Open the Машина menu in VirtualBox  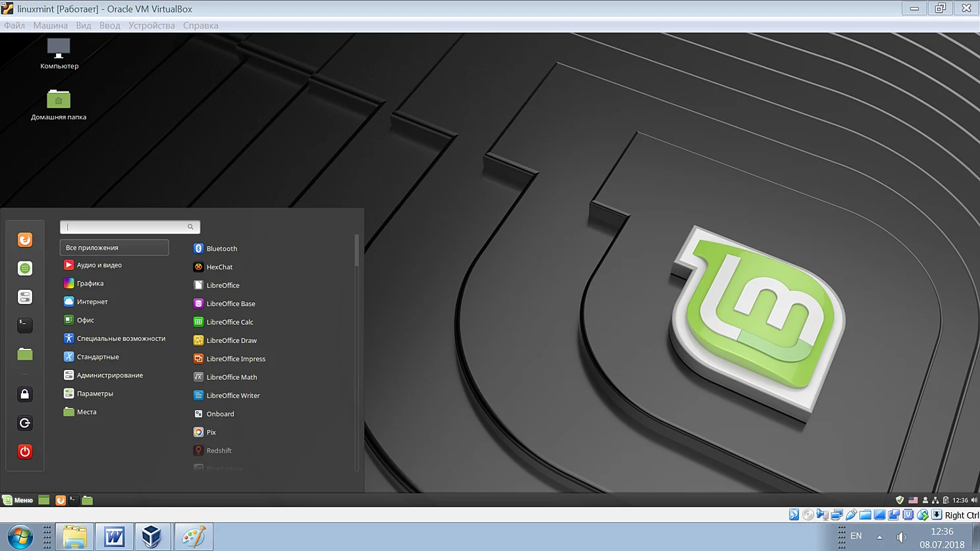coord(50,26)
